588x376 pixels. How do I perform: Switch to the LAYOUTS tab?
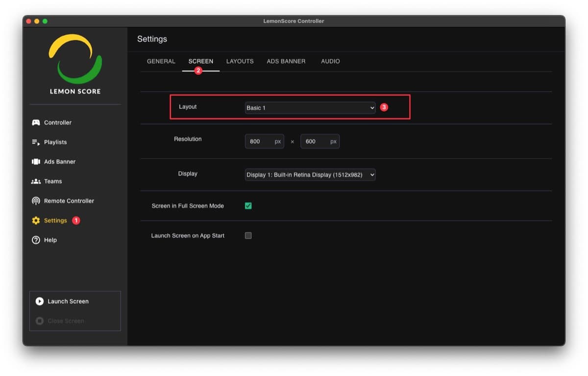240,61
